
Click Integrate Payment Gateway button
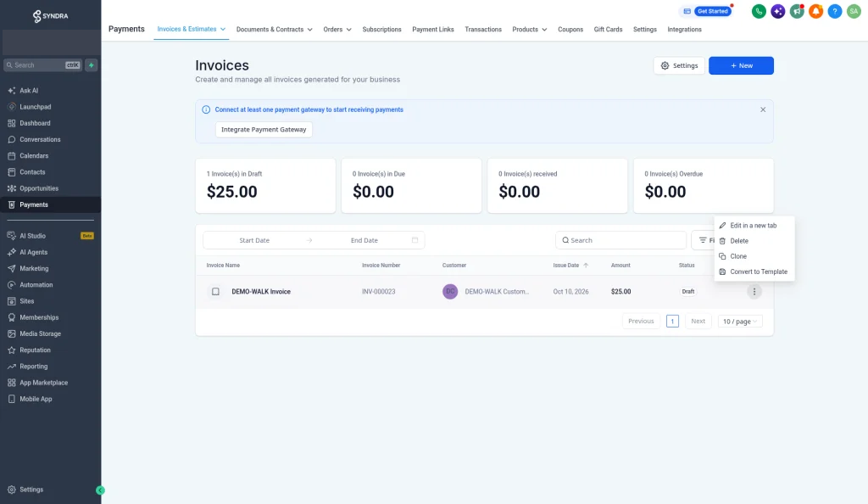point(264,130)
